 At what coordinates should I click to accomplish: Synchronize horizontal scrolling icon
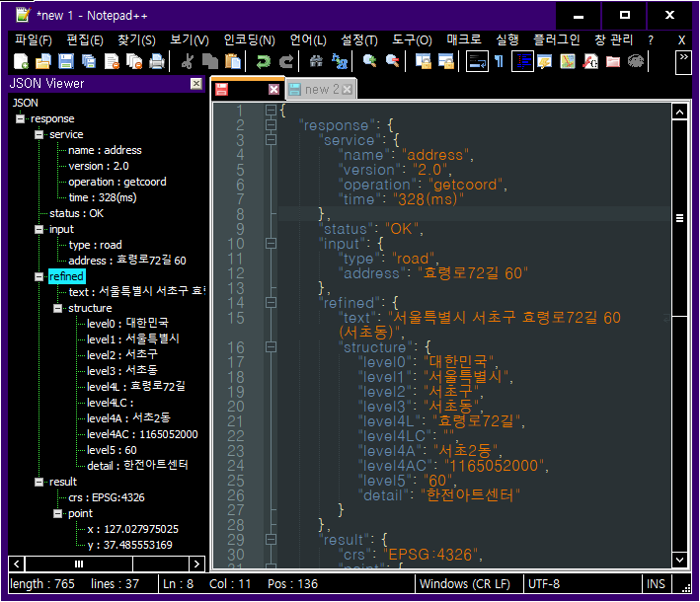click(x=445, y=61)
